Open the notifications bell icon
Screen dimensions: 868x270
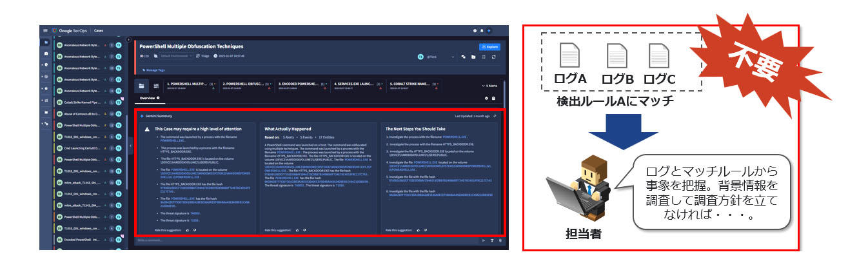482,30
